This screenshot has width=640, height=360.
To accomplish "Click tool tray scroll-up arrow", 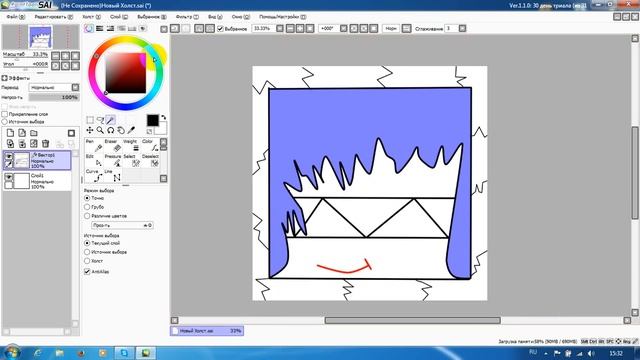I will pos(163,141).
